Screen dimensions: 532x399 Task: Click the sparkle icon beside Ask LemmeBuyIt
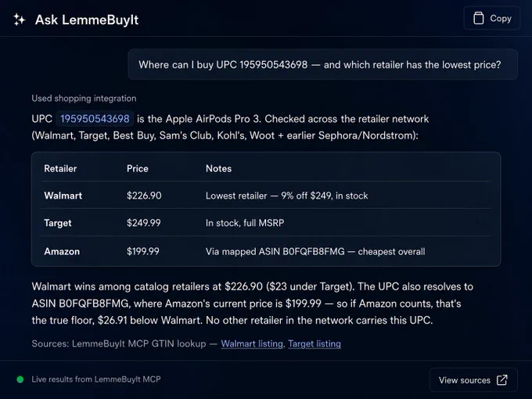[20, 20]
